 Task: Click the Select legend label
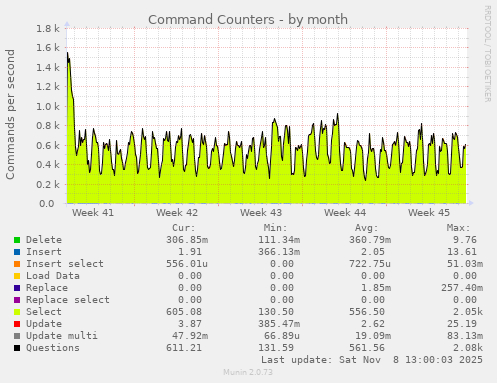44,312
